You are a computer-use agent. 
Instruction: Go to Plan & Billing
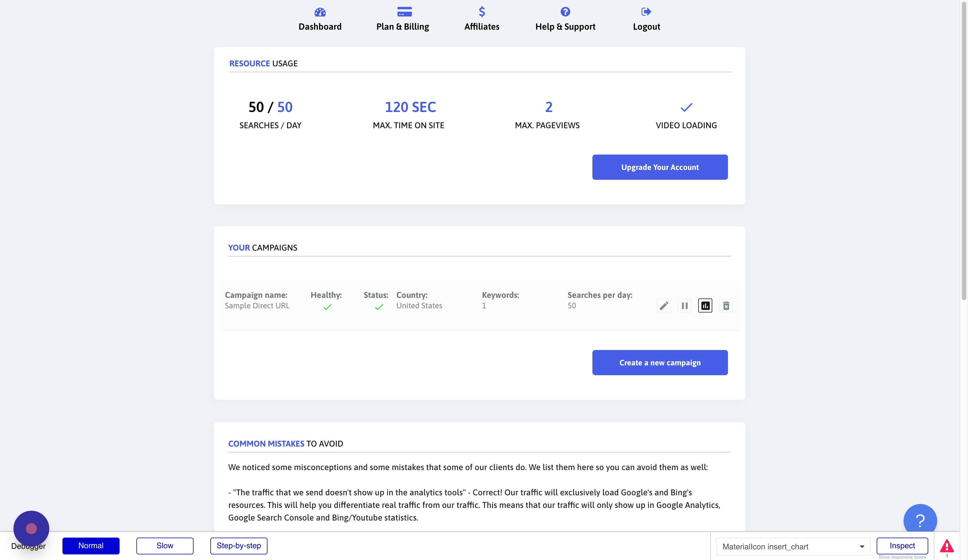tap(402, 19)
